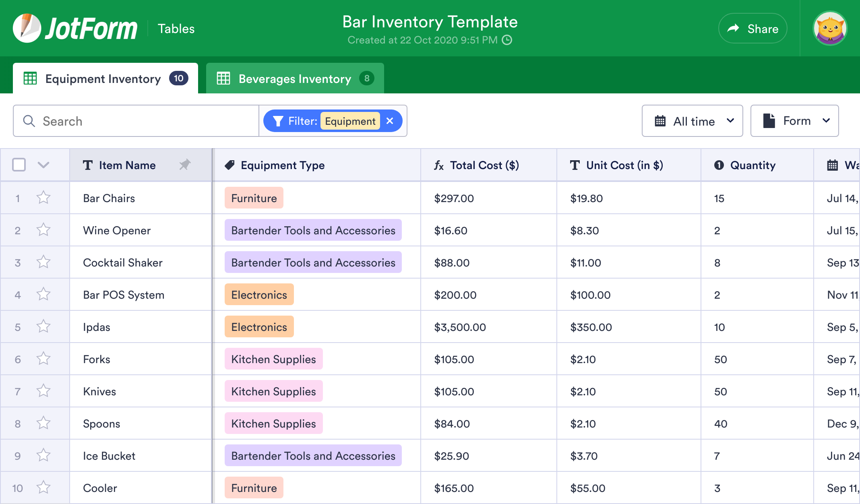Screen dimensions: 860x504
Task: Star the Cooler row
Action: pyautogui.click(x=43, y=487)
